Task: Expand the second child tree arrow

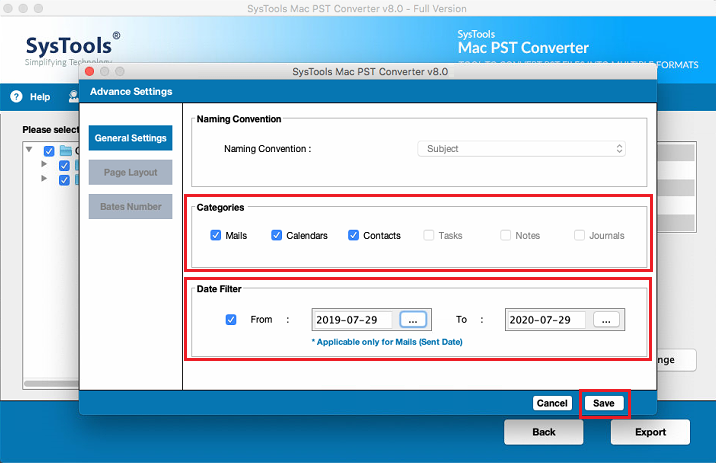Action: click(x=44, y=178)
